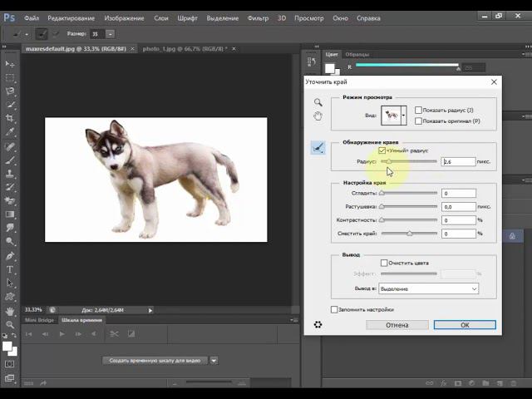
Task: Click the reset settings icon in dialog
Action: 318,324
